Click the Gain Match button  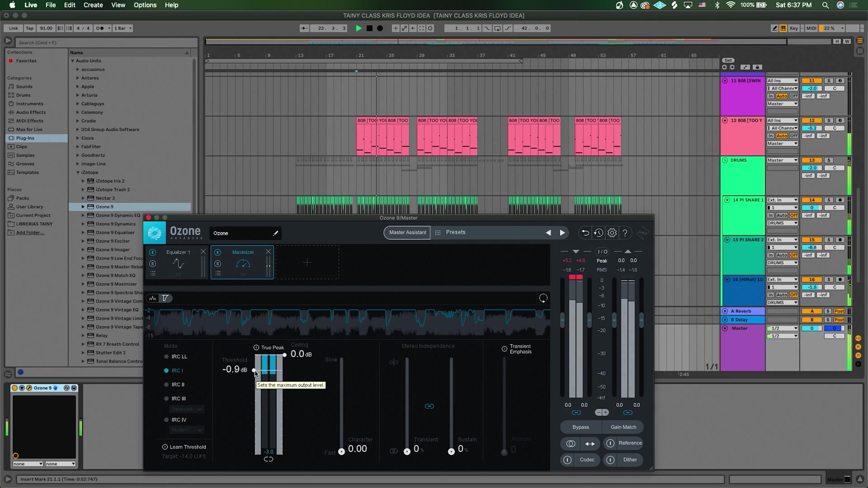pos(623,427)
